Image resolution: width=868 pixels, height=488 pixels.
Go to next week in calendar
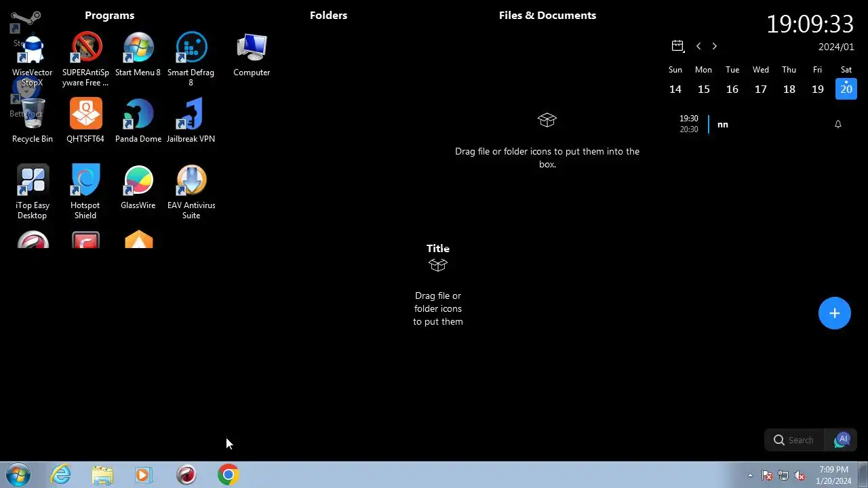pos(714,46)
